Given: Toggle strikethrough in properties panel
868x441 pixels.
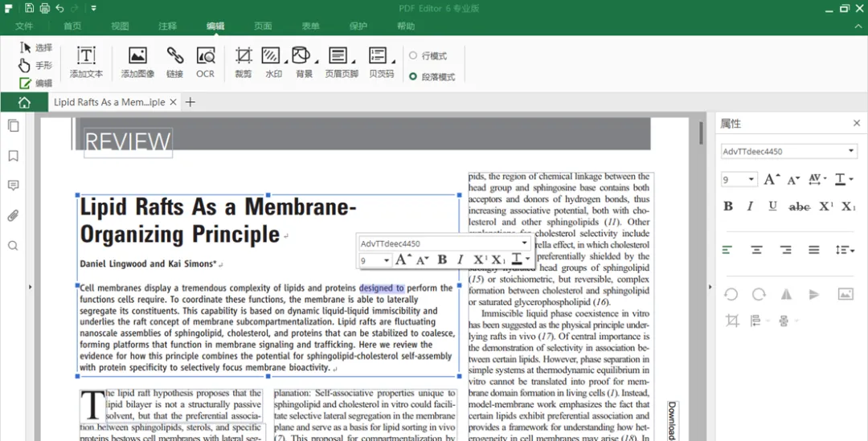Looking at the screenshot, I should (x=800, y=207).
